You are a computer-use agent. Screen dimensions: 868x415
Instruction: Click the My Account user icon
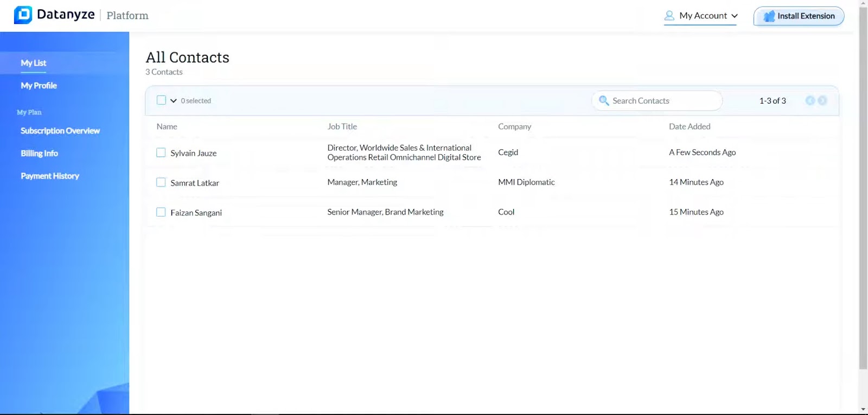point(669,16)
